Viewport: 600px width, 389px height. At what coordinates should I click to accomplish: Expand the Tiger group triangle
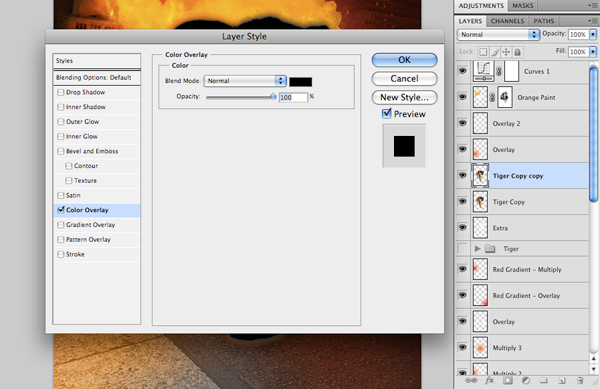pyautogui.click(x=477, y=249)
